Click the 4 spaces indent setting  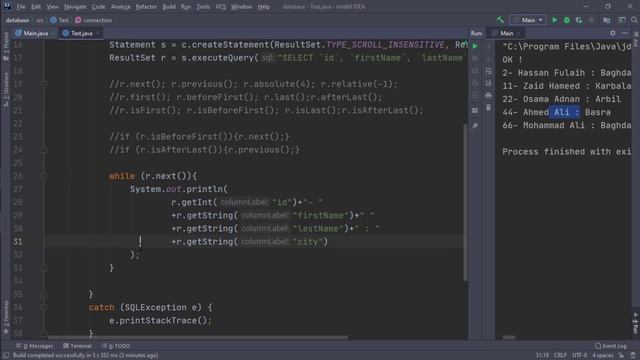(602, 356)
